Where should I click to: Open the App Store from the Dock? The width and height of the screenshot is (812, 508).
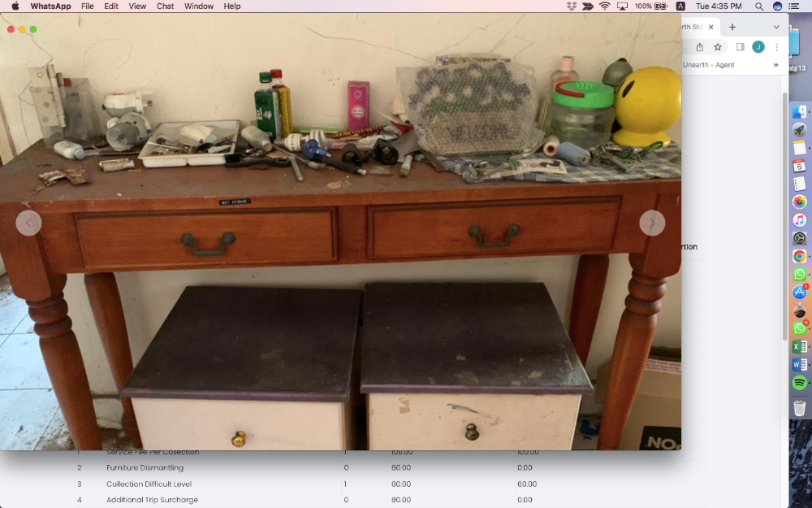(800, 293)
